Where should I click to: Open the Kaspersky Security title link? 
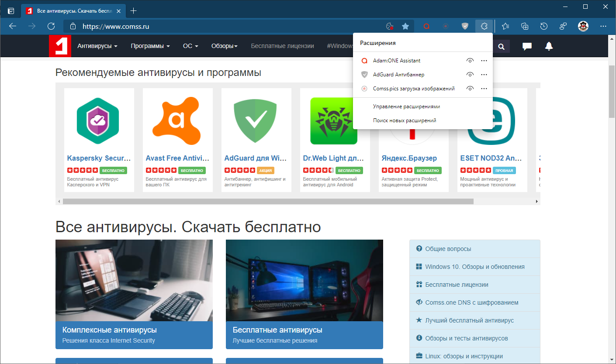(x=99, y=158)
